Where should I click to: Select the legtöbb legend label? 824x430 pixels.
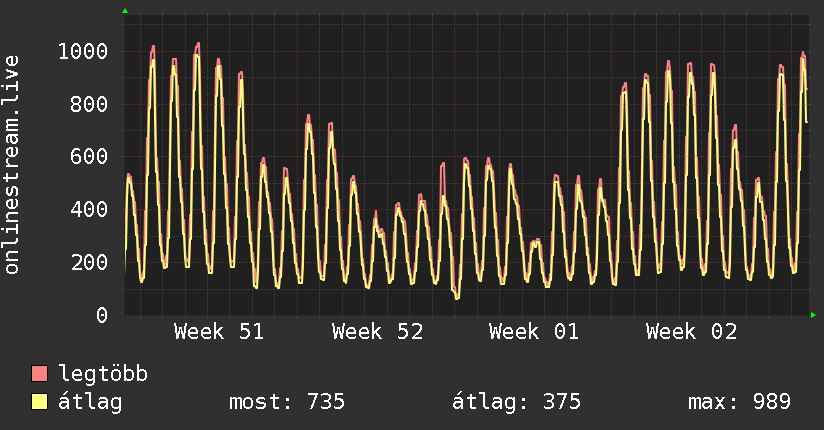coord(103,374)
